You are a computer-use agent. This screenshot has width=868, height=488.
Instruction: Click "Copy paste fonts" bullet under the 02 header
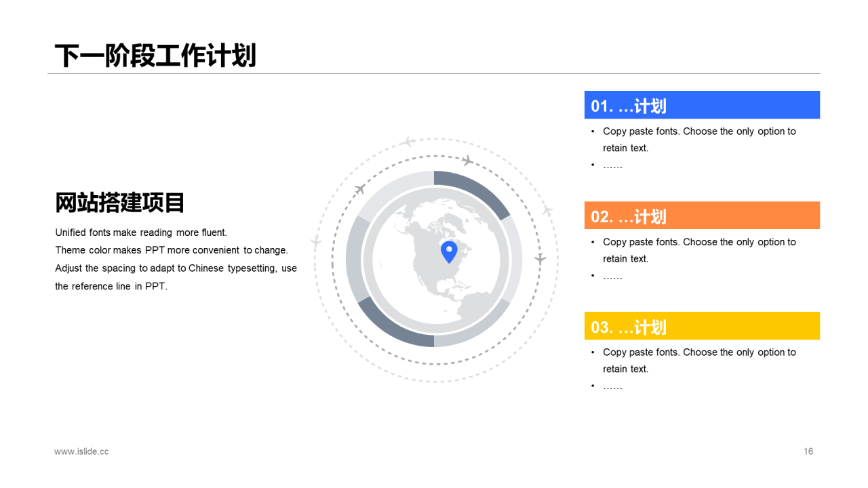[698, 242]
